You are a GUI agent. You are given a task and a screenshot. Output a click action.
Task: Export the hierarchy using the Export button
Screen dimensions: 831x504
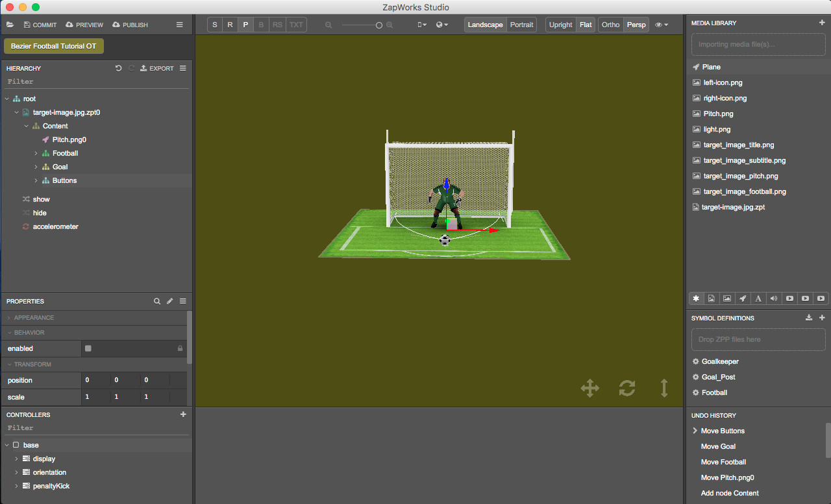156,68
